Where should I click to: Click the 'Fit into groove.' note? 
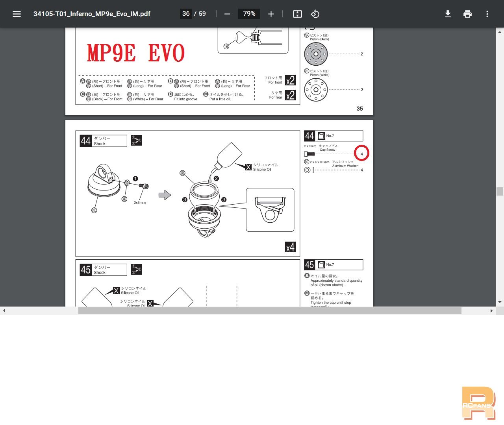186,99
